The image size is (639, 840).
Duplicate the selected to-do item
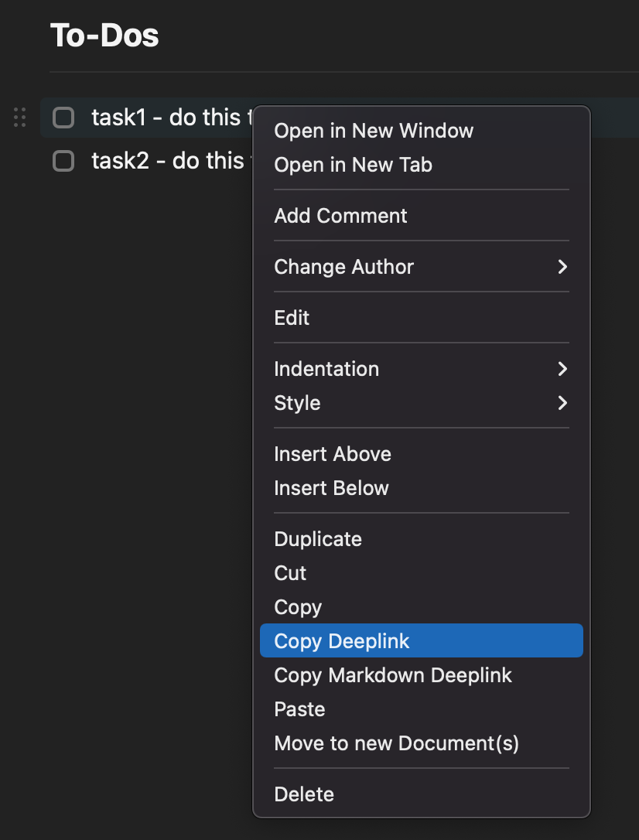click(x=318, y=539)
